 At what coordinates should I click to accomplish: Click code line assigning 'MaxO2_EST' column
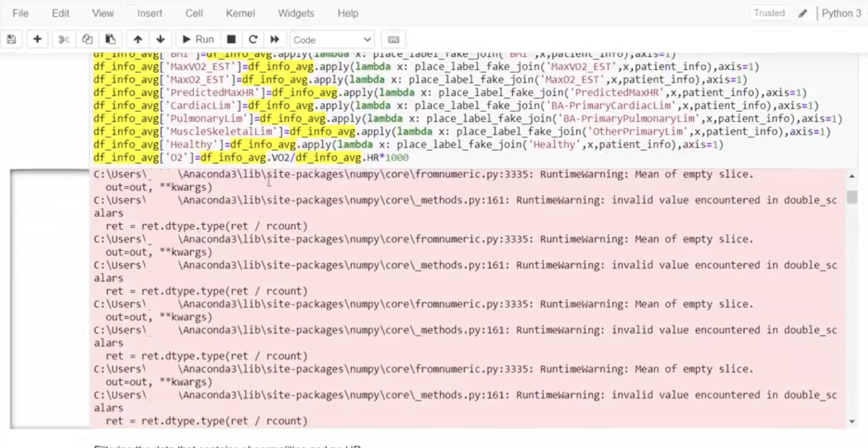420,80
